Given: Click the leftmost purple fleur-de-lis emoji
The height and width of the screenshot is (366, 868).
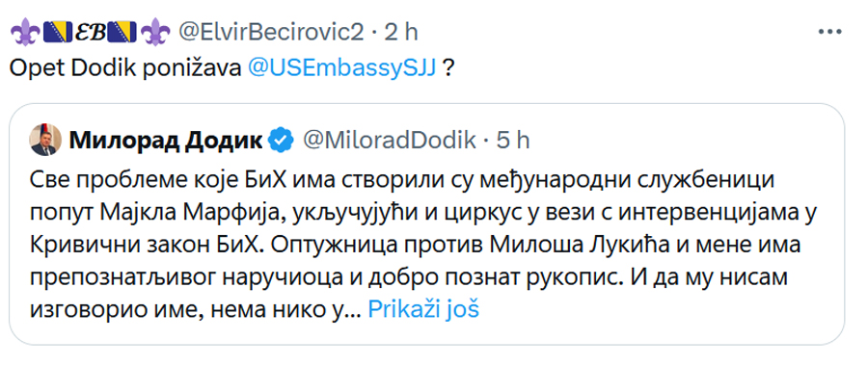Looking at the screenshot, I should pyautogui.click(x=21, y=33).
